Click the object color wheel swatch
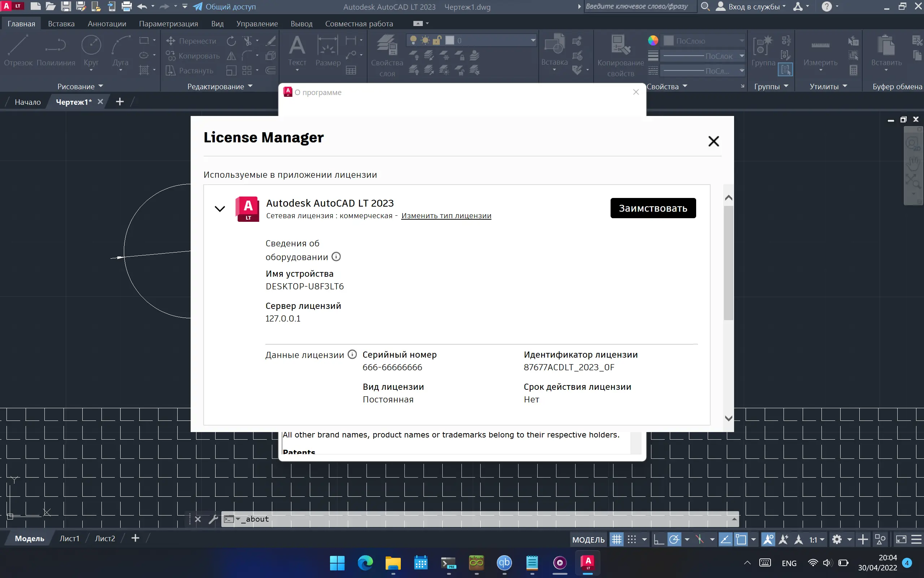The width and height of the screenshot is (924, 578). [653, 40]
